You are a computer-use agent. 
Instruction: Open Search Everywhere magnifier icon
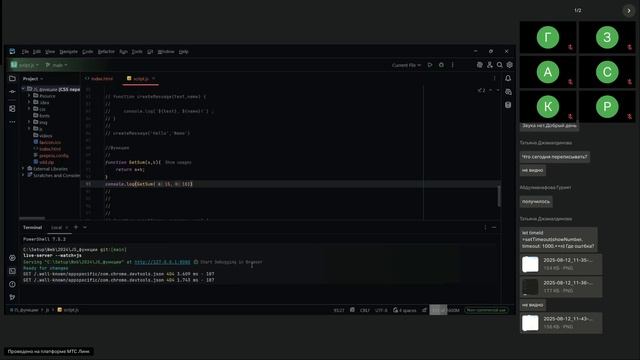(500, 65)
